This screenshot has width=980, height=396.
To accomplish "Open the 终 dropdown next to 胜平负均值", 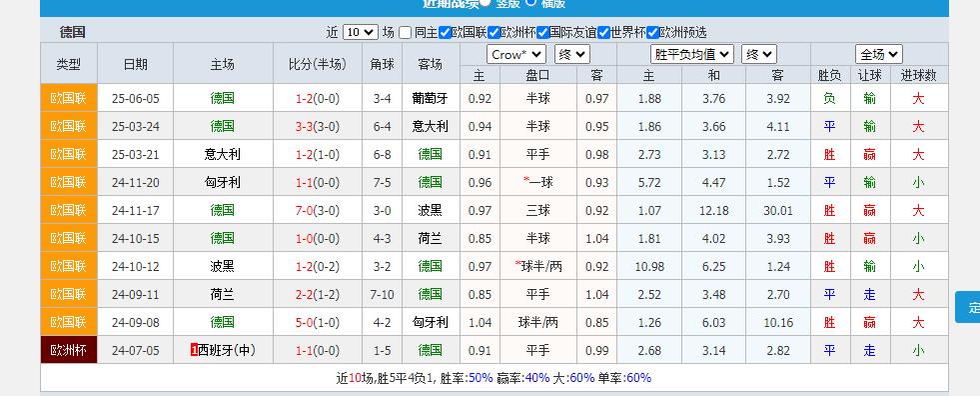I will coord(759,54).
